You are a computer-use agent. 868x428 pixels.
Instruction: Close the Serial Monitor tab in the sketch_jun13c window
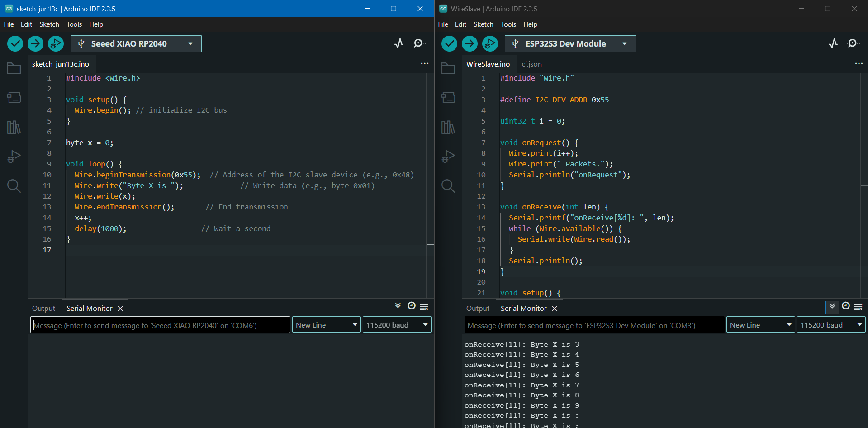pos(120,309)
